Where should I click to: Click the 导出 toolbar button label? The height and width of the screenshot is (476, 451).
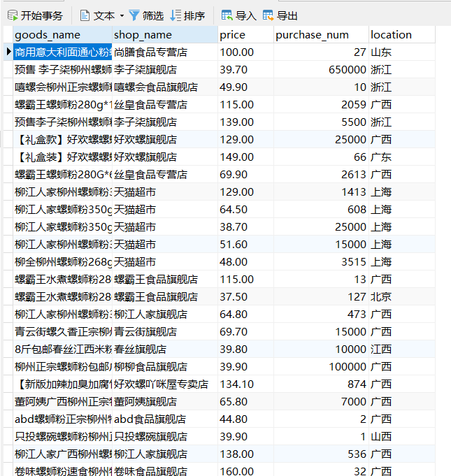pyautogui.click(x=287, y=16)
